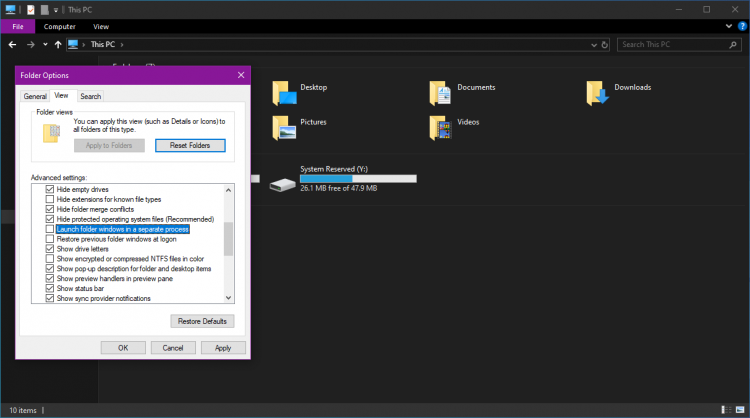Click the This PC icon in title bar
Image resolution: width=750 pixels, height=418 pixels.
pyautogui.click(x=11, y=9)
